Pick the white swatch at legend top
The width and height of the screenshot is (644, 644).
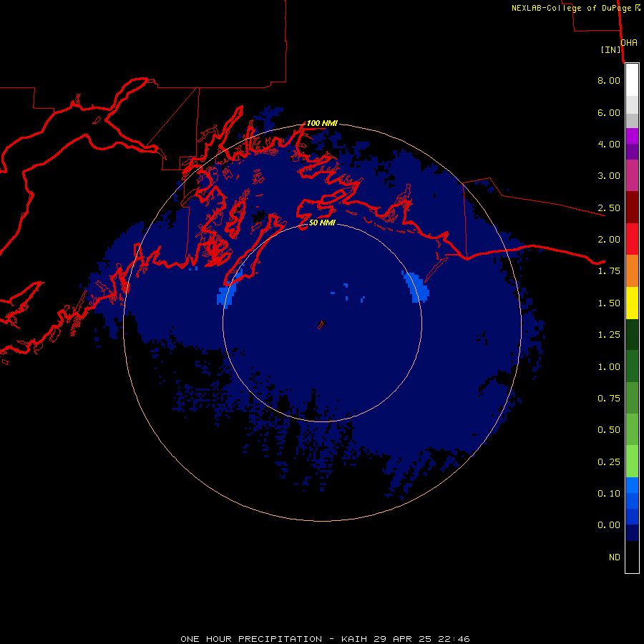tap(632, 80)
